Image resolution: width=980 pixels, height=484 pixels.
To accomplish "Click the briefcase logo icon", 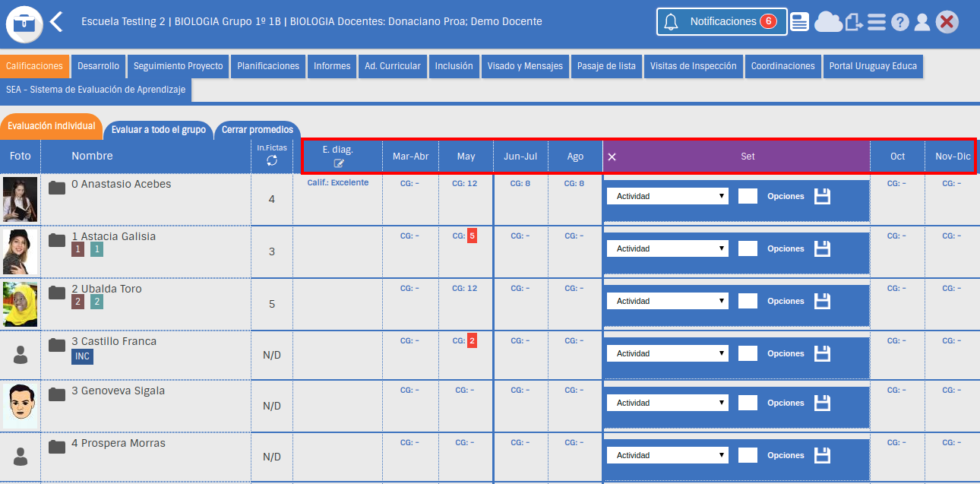I will 24,23.
